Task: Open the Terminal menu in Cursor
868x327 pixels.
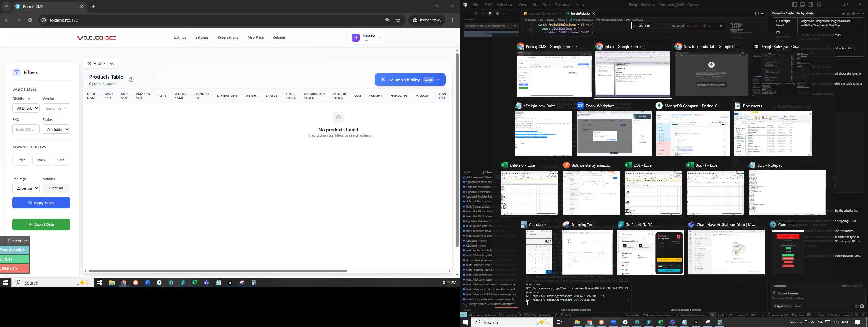Action: (x=562, y=5)
